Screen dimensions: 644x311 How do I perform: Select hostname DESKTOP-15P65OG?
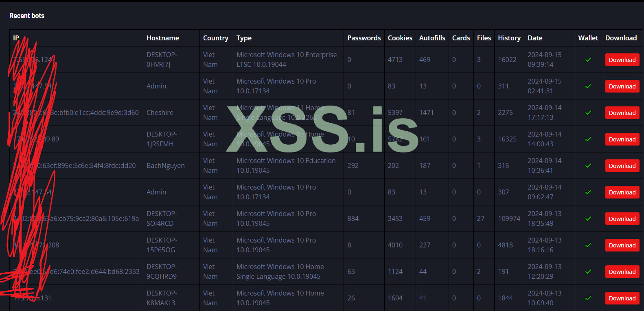click(162, 245)
